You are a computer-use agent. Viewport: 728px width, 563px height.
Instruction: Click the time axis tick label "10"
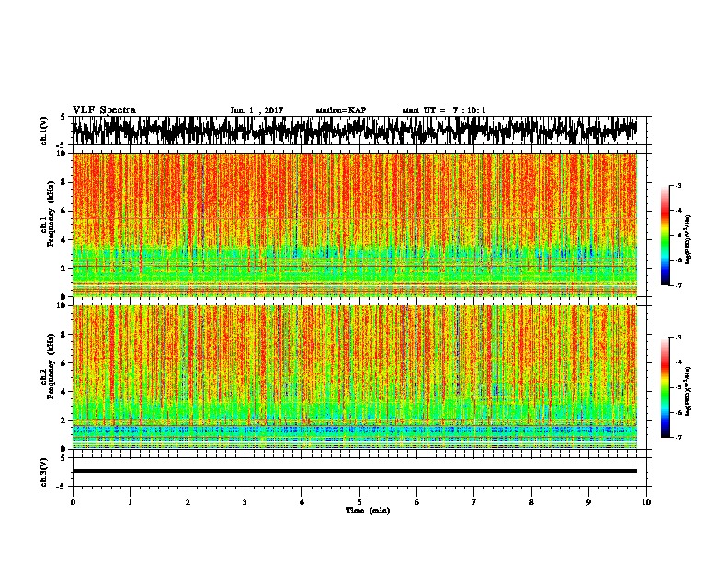[646, 502]
